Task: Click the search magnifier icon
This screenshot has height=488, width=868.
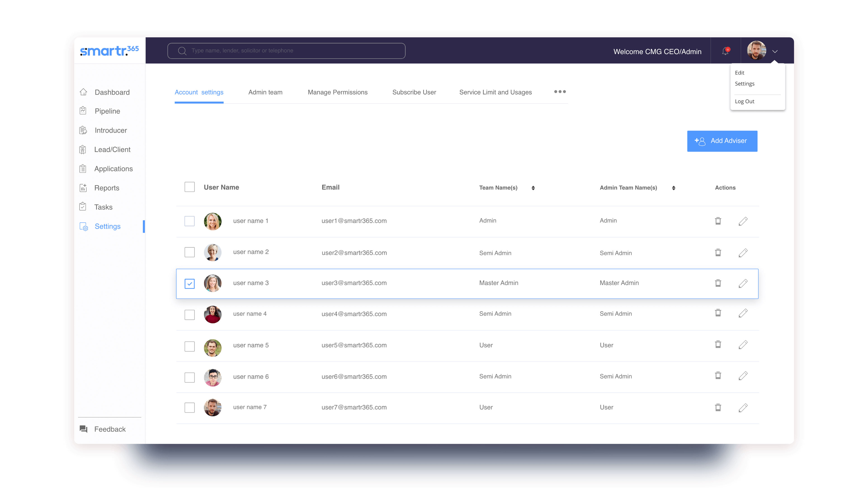Action: tap(182, 51)
